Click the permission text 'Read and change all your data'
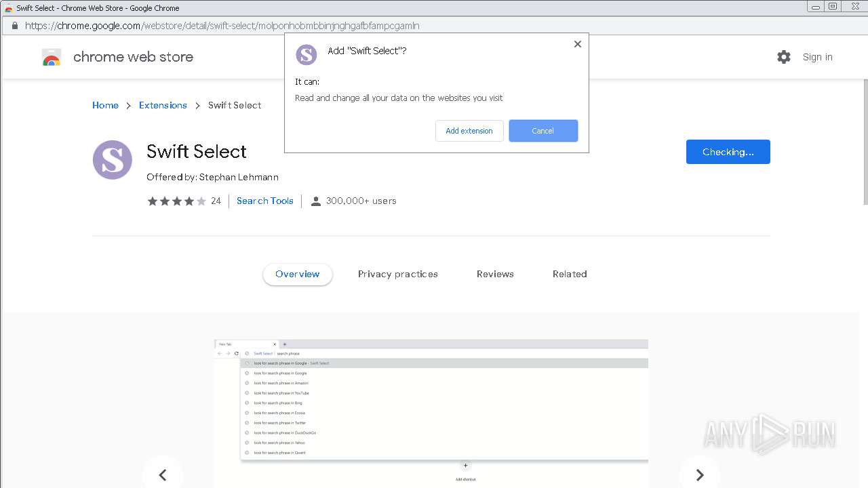This screenshot has width=868, height=488. coord(399,98)
